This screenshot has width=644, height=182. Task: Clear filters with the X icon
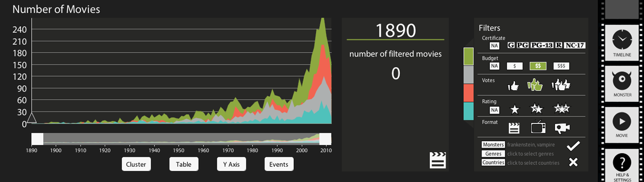(x=573, y=162)
